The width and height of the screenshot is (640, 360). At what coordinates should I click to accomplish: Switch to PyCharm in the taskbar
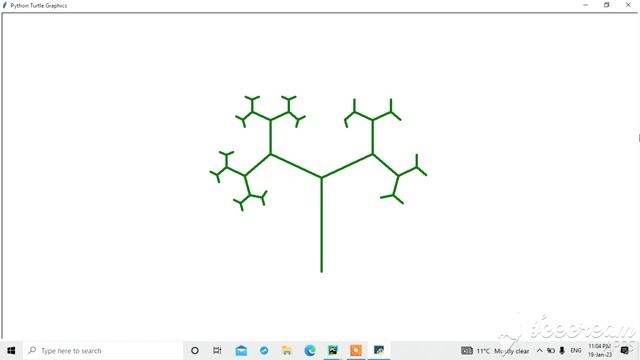(x=333, y=351)
